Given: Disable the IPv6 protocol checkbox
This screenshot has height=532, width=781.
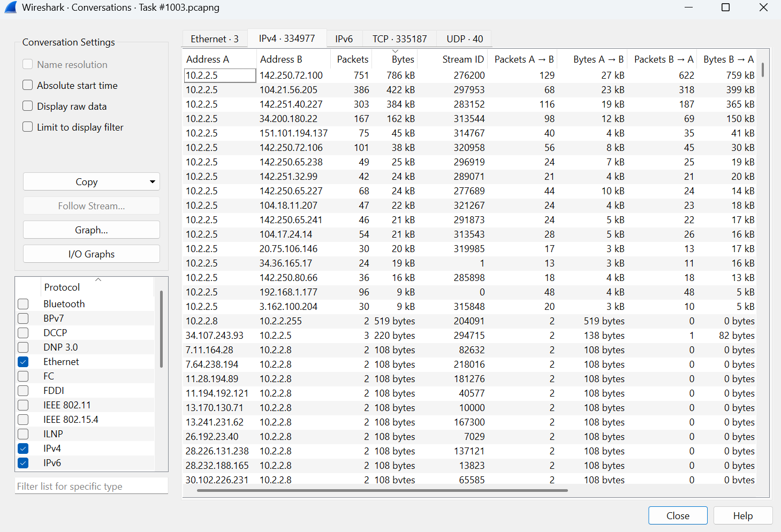Looking at the screenshot, I should coord(23,462).
